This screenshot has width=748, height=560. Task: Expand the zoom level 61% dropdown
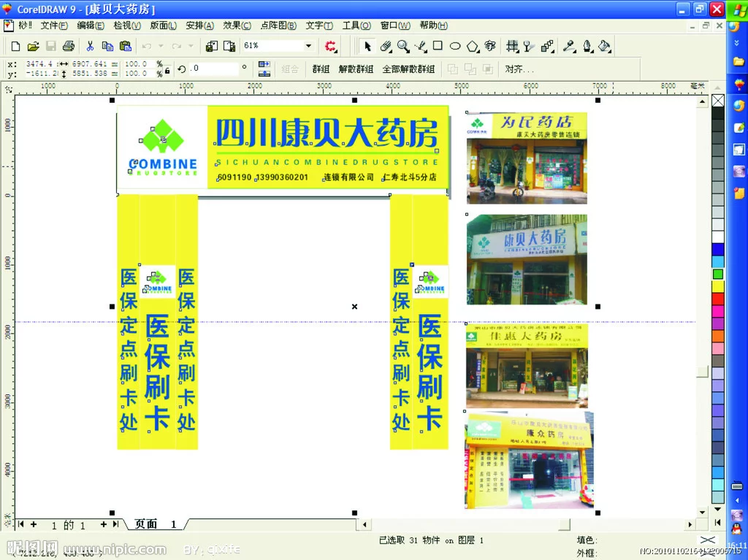point(309,46)
